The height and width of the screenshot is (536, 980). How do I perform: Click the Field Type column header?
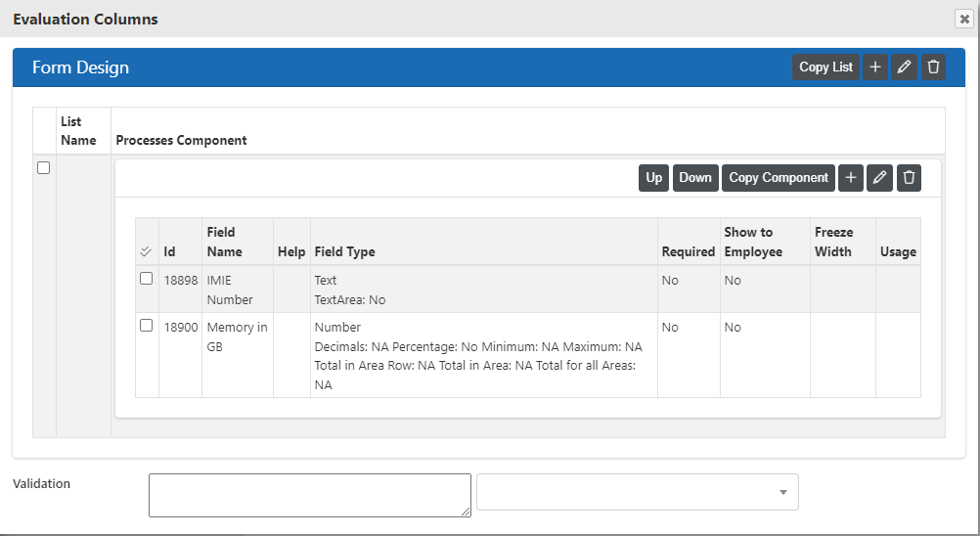(344, 251)
